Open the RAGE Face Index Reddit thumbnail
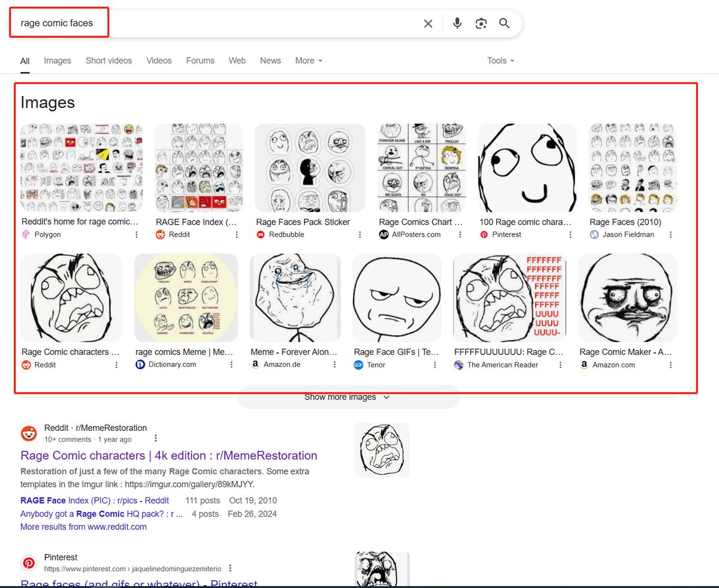The width and height of the screenshot is (719, 588). (199, 168)
